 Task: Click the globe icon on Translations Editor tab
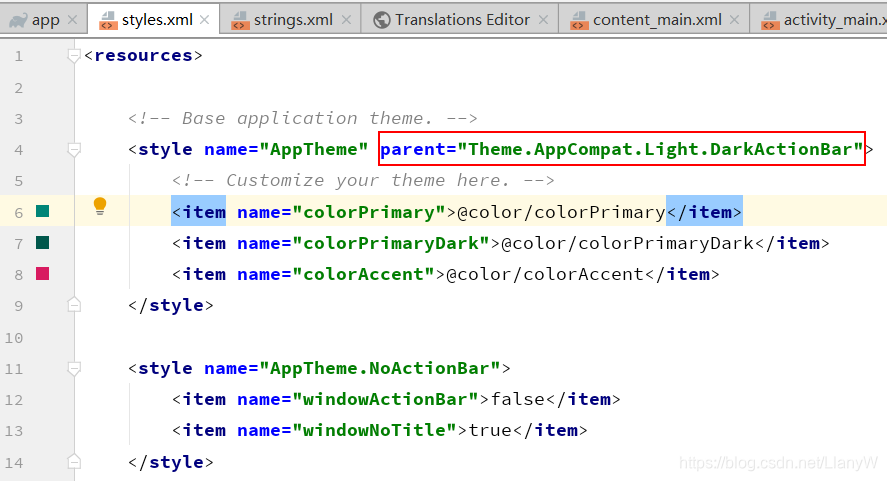point(382,20)
